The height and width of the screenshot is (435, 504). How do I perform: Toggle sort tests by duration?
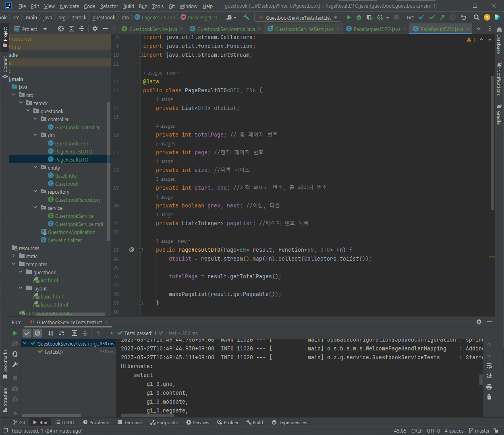[61, 333]
